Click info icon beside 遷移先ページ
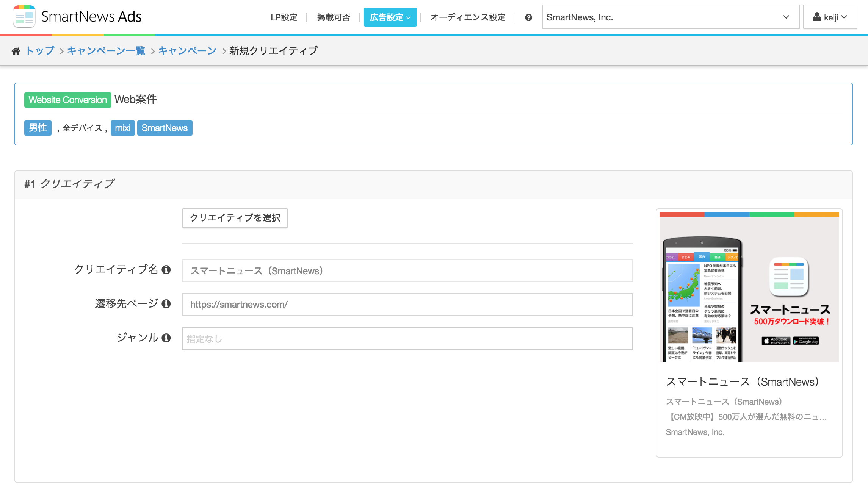 click(x=166, y=304)
